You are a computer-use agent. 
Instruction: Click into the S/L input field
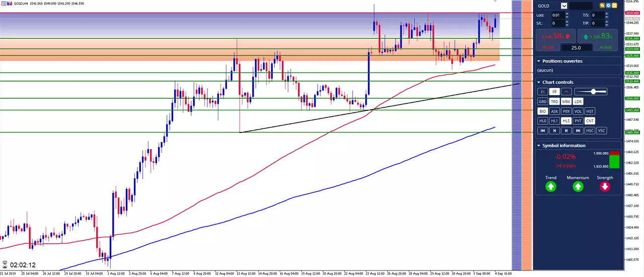pyautogui.click(x=558, y=23)
